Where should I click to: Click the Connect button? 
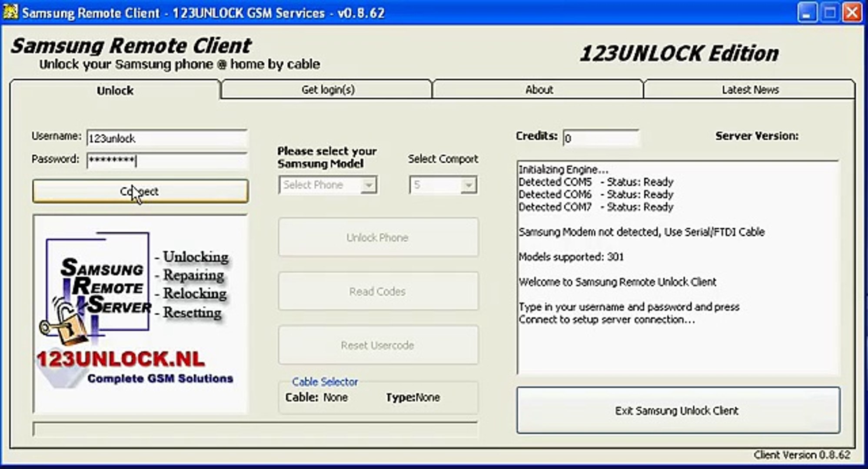(140, 191)
